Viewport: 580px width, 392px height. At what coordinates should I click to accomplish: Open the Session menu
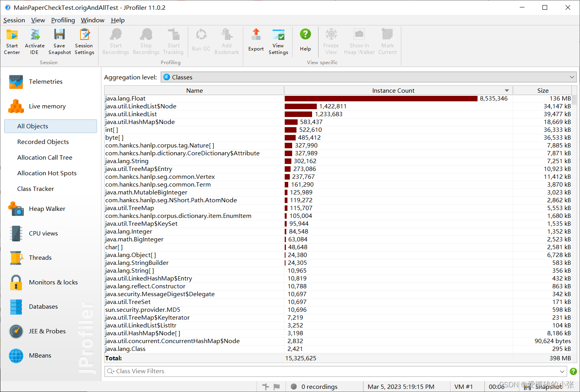click(x=14, y=20)
